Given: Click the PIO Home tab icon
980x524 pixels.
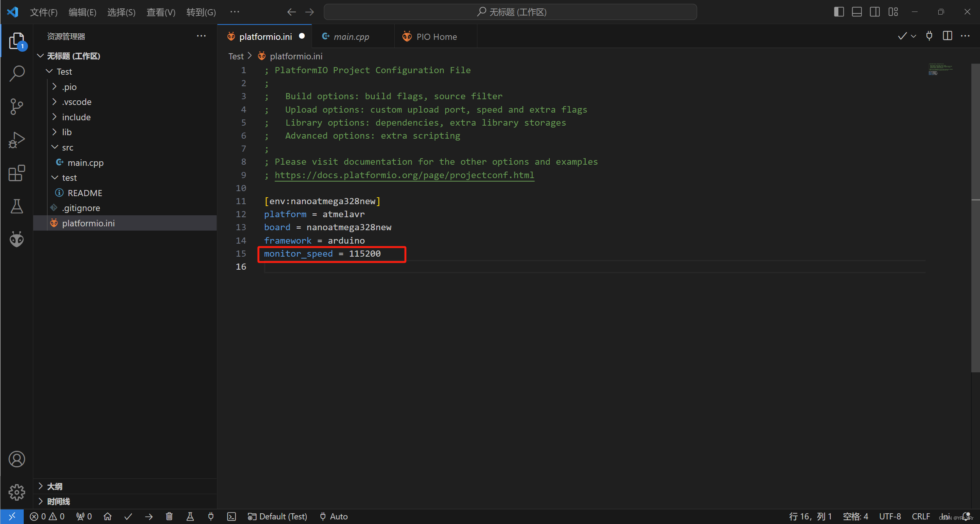Looking at the screenshot, I should 407,36.
